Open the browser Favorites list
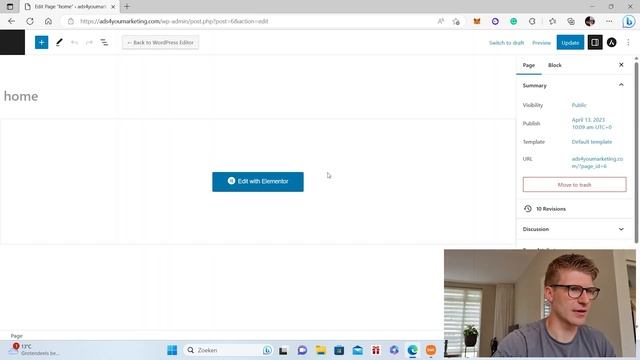This screenshot has height=360, width=640. coord(552,21)
